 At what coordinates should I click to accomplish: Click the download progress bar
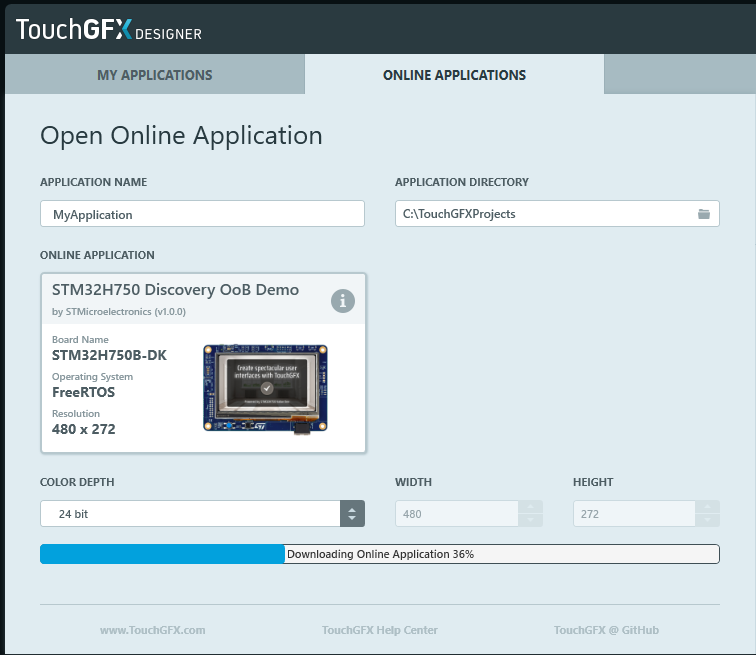(380, 554)
